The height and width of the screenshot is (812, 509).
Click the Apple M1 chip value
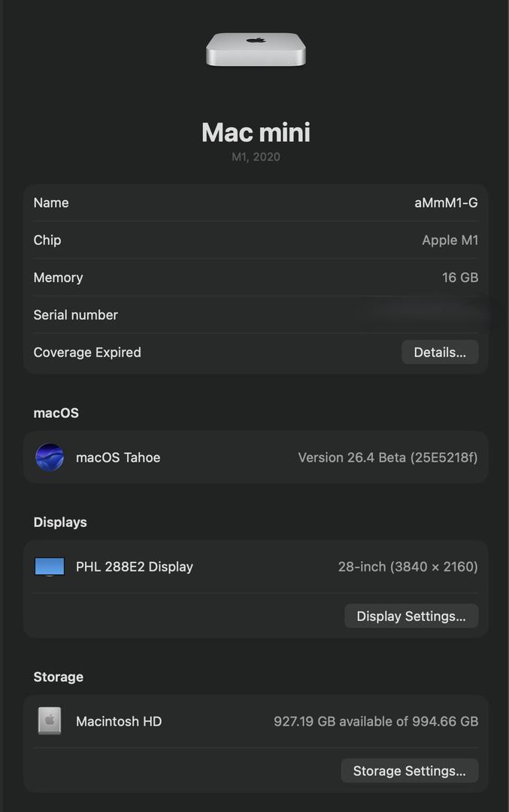click(450, 241)
